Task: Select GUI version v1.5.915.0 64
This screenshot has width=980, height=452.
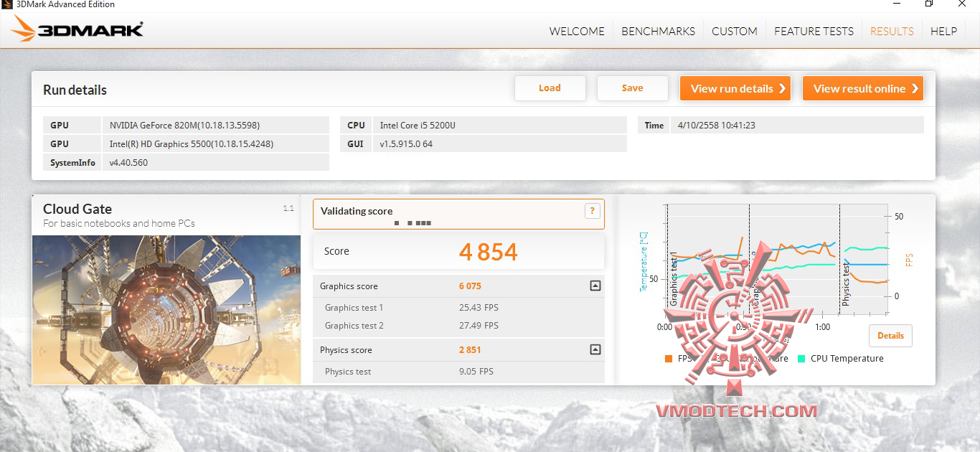Action: [x=406, y=143]
